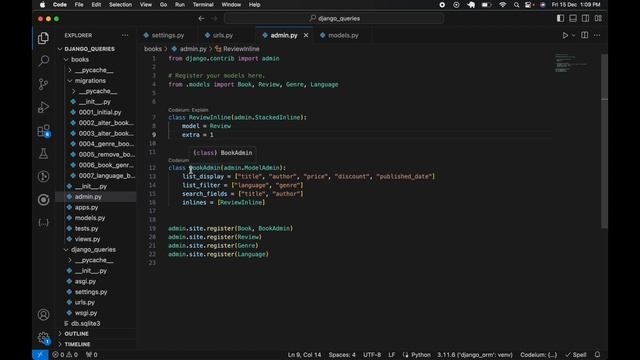The height and width of the screenshot is (360, 640).
Task: Toggle the secondary side bar layout icon
Action: [x=585, y=18]
